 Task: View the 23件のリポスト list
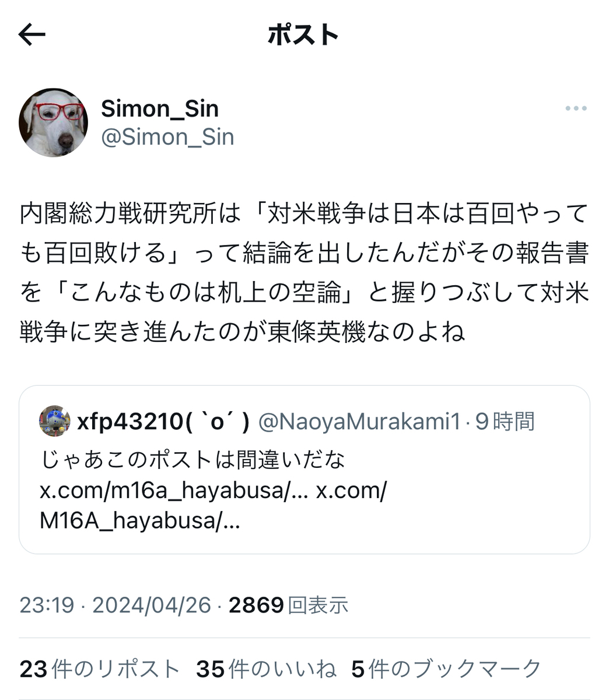99,669
